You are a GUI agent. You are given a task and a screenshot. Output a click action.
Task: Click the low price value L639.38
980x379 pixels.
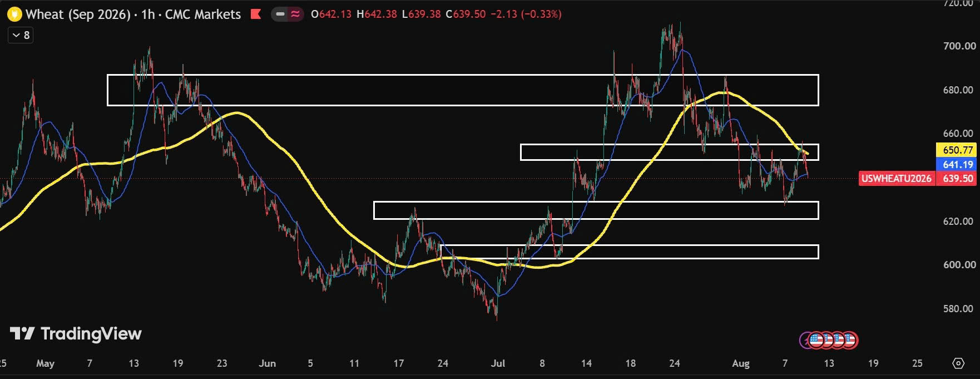tap(421, 14)
